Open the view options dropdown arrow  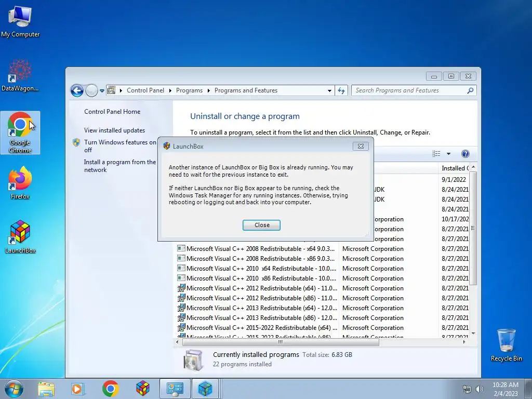[448, 154]
